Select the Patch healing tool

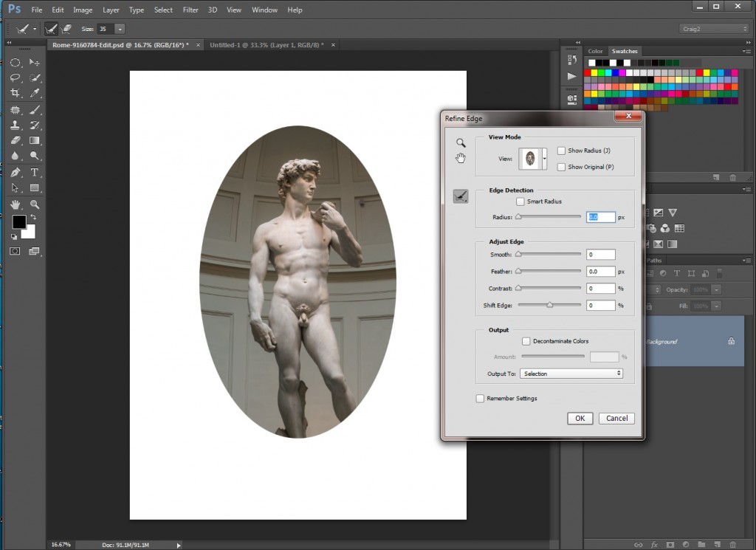tap(16, 110)
